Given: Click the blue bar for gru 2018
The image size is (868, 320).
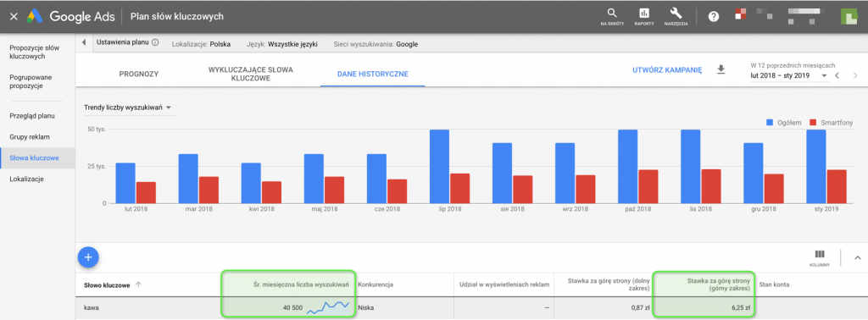Looking at the screenshot, I should tap(754, 173).
